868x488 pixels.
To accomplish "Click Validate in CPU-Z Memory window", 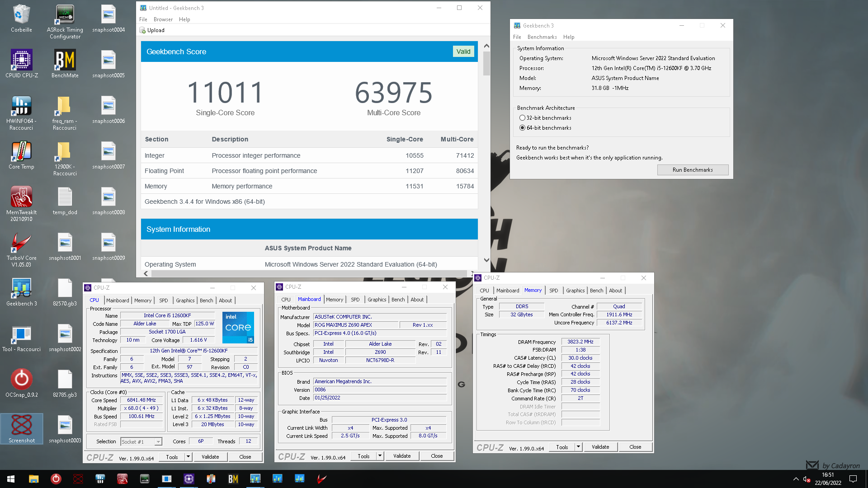I will 600,447.
